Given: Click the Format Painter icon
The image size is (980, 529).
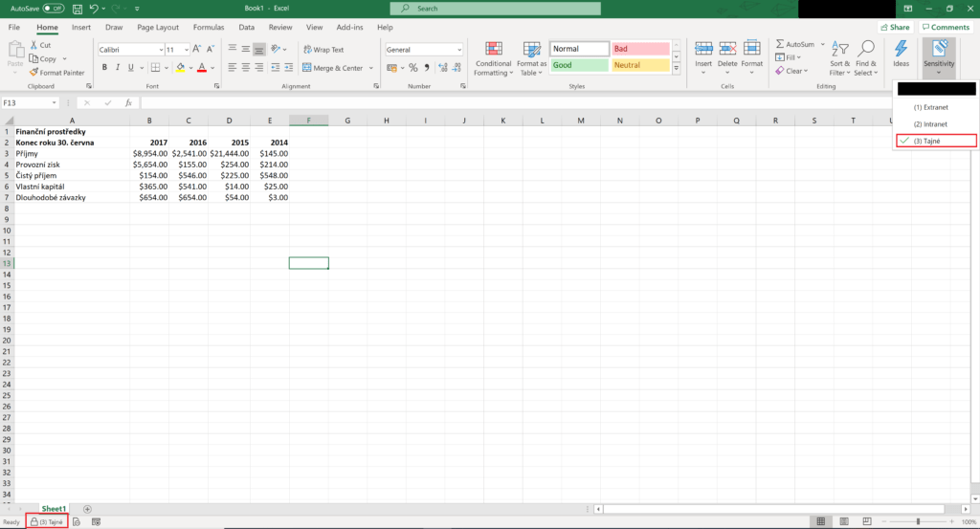Looking at the screenshot, I should [x=34, y=73].
